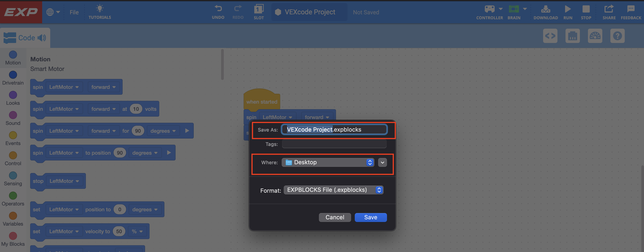Screen dimensions: 644x252
Task: Click the Tags input field
Action: pos(334,144)
